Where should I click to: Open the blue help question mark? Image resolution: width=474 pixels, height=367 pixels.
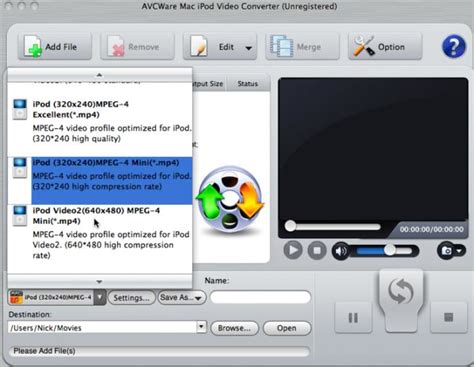pos(454,47)
